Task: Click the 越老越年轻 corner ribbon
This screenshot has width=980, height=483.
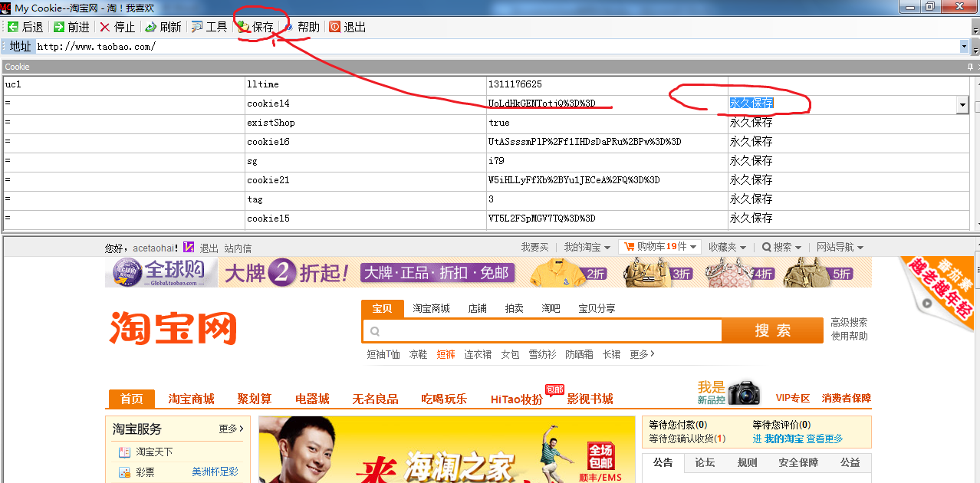Action: [940, 293]
